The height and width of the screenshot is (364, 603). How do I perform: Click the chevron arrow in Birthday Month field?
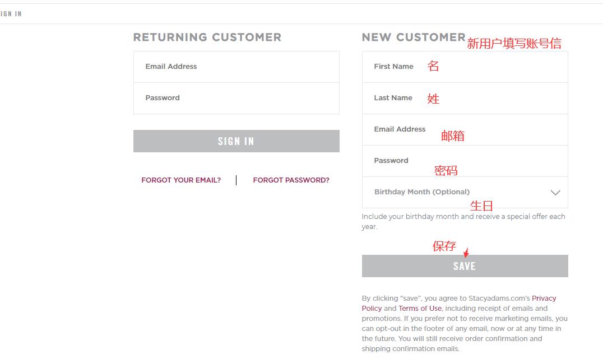point(555,193)
